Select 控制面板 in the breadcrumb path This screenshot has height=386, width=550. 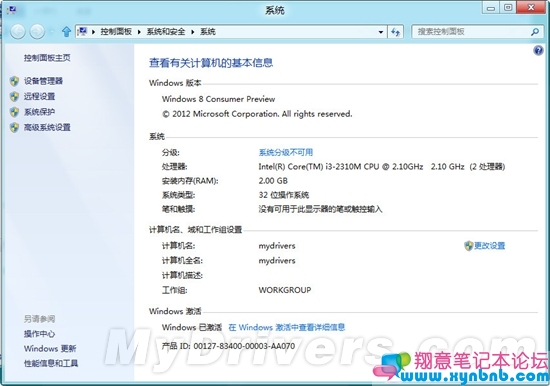pyautogui.click(x=116, y=32)
